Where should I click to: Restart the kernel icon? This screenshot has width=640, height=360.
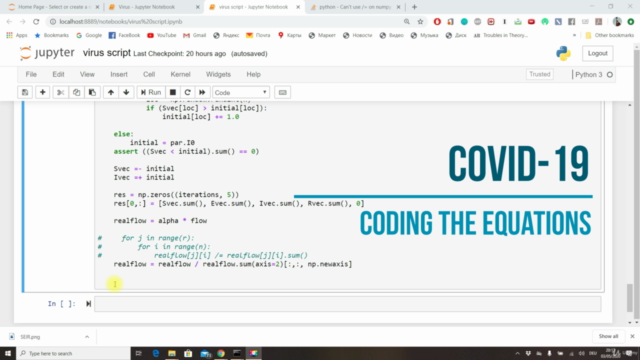click(187, 92)
